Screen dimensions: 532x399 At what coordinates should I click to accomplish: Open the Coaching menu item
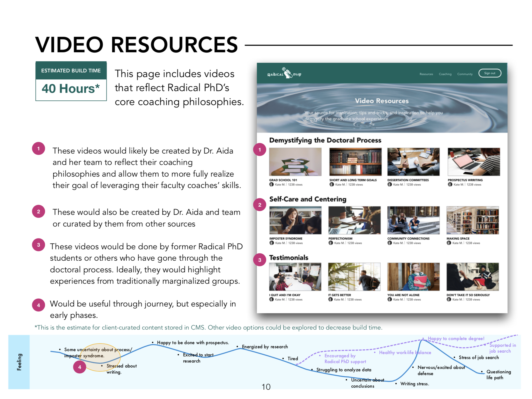[445, 74]
